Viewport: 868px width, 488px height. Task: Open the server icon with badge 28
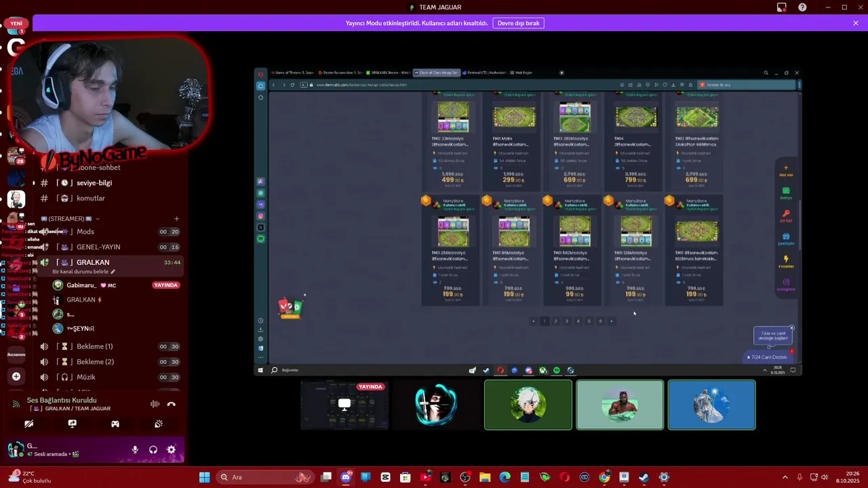pos(16,157)
